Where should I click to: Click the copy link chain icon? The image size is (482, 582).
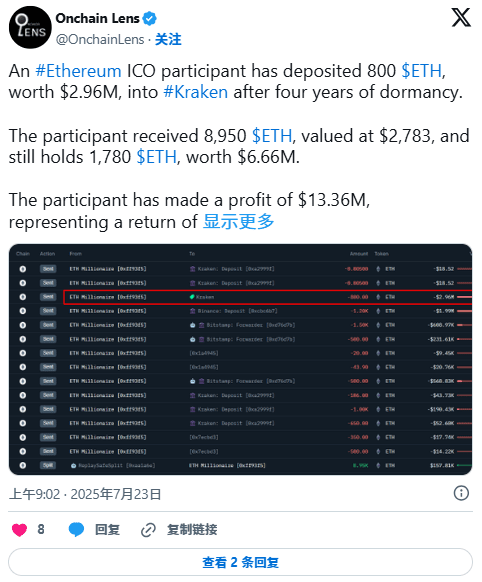click(x=148, y=530)
